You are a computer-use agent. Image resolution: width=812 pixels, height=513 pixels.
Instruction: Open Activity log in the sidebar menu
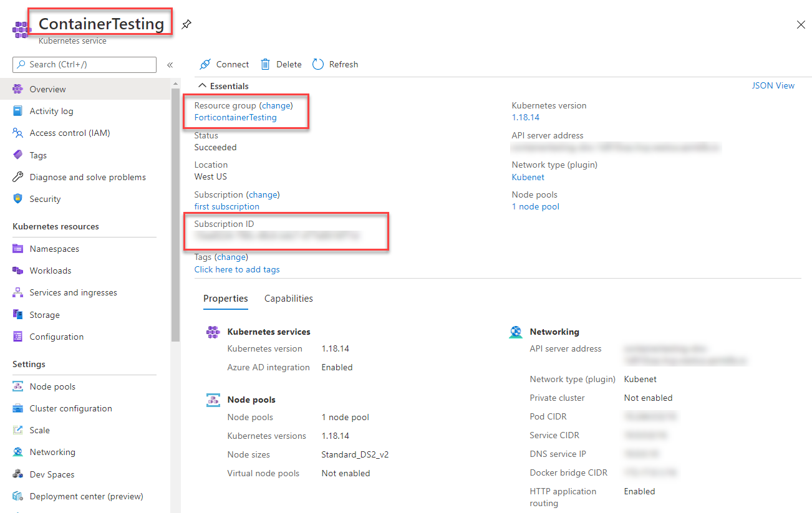[51, 111]
